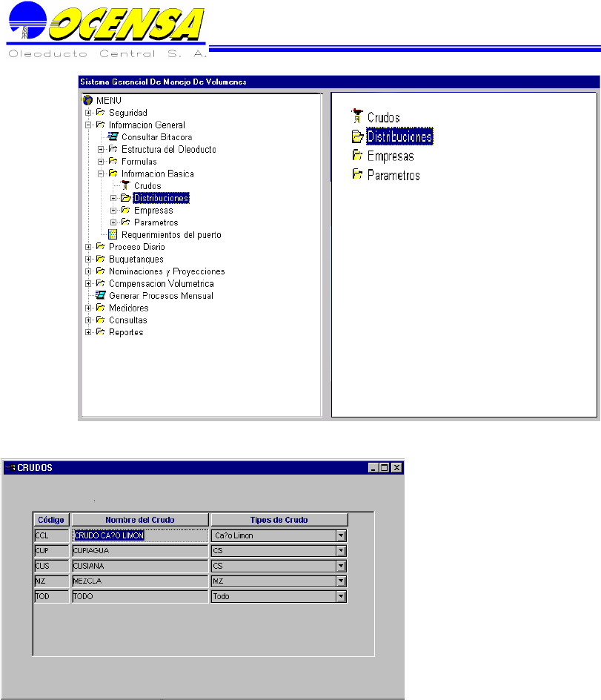601x700 pixels.
Task: Expand the Medidores tree node
Action: coord(88,308)
